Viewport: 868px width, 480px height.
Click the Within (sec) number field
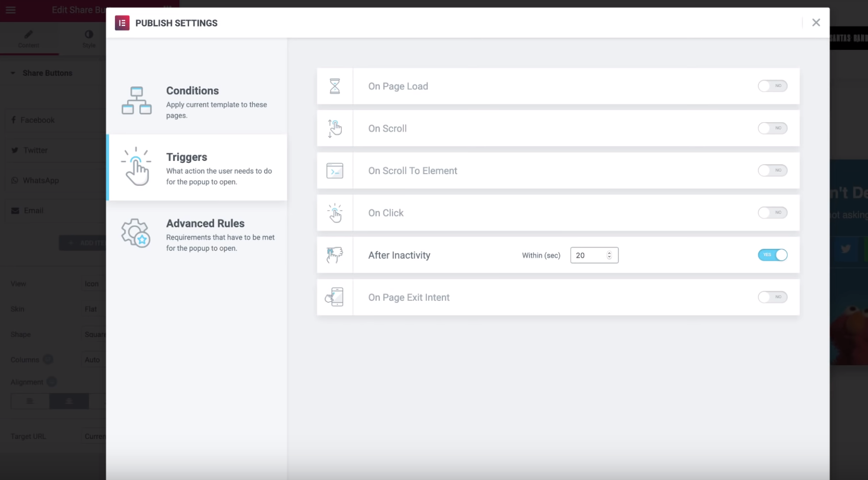click(588, 255)
